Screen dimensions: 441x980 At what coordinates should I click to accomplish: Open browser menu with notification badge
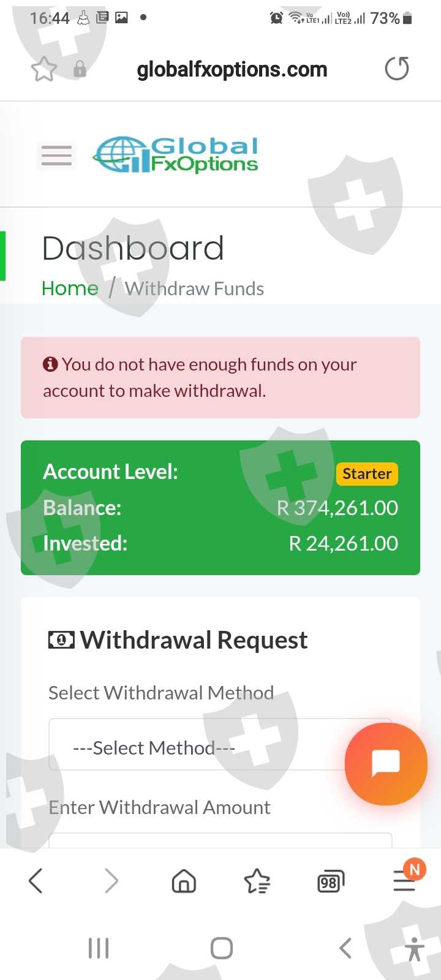click(x=405, y=881)
